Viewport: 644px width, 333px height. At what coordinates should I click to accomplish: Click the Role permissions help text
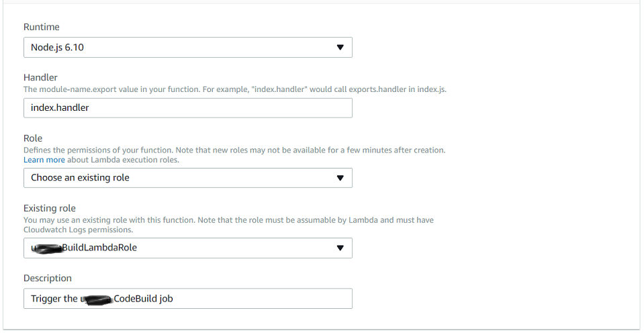click(x=234, y=150)
